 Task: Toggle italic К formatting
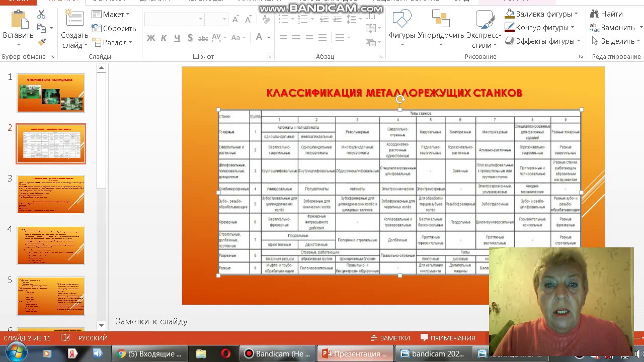click(x=164, y=38)
